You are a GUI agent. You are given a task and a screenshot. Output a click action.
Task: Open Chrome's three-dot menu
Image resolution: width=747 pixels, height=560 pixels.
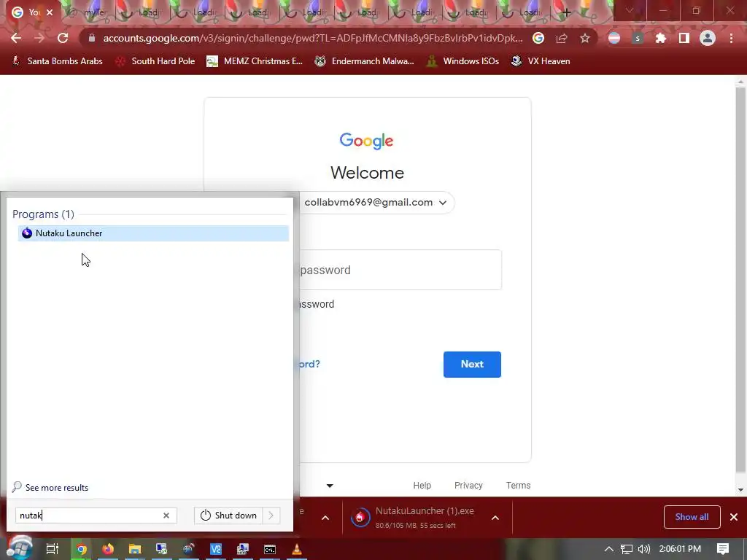731,38
